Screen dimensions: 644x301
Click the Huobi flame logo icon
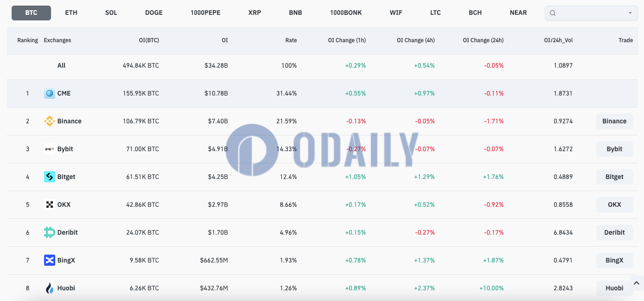50,288
